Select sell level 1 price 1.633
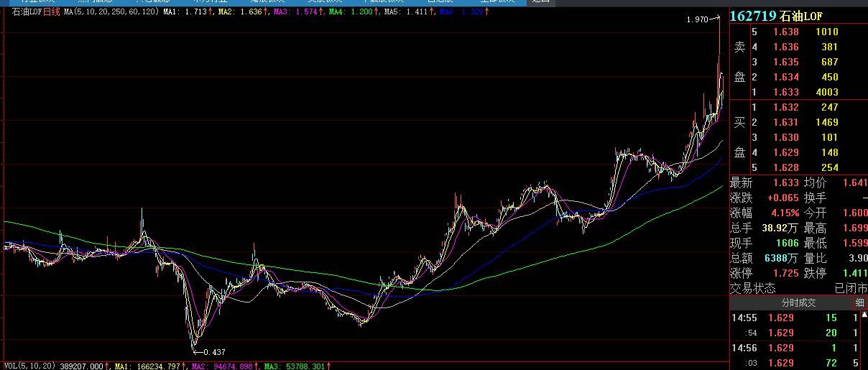Screen dimensions: 868x370 pyautogui.click(x=785, y=92)
